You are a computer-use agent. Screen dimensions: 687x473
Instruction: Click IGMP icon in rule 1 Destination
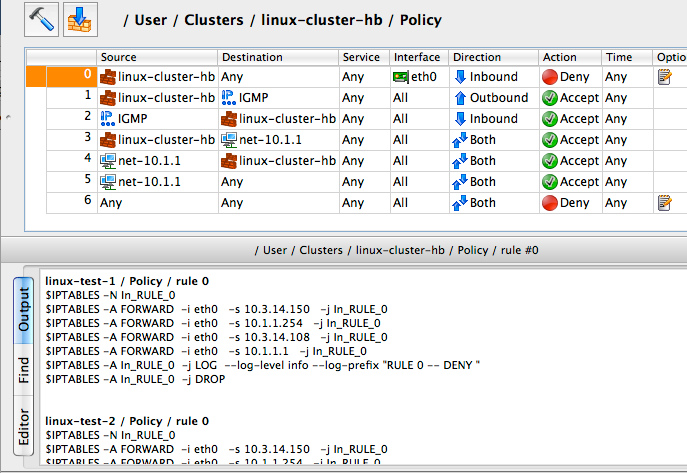(x=228, y=98)
